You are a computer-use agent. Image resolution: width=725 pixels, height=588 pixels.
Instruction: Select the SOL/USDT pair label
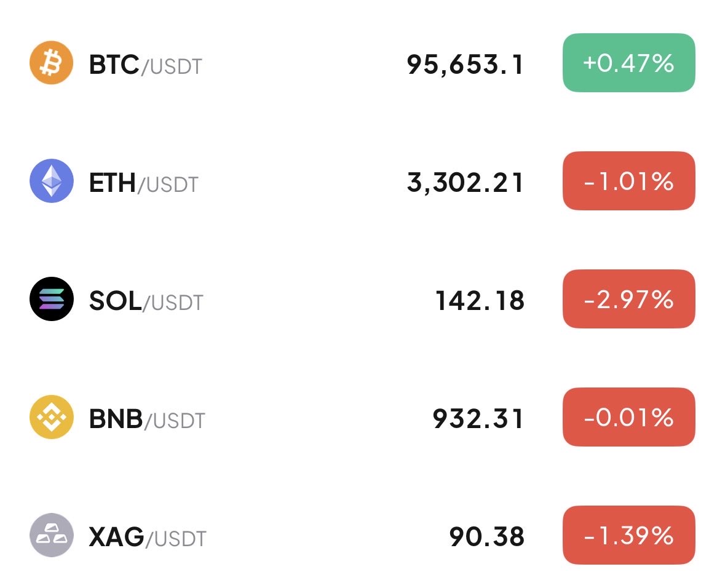tap(146, 301)
